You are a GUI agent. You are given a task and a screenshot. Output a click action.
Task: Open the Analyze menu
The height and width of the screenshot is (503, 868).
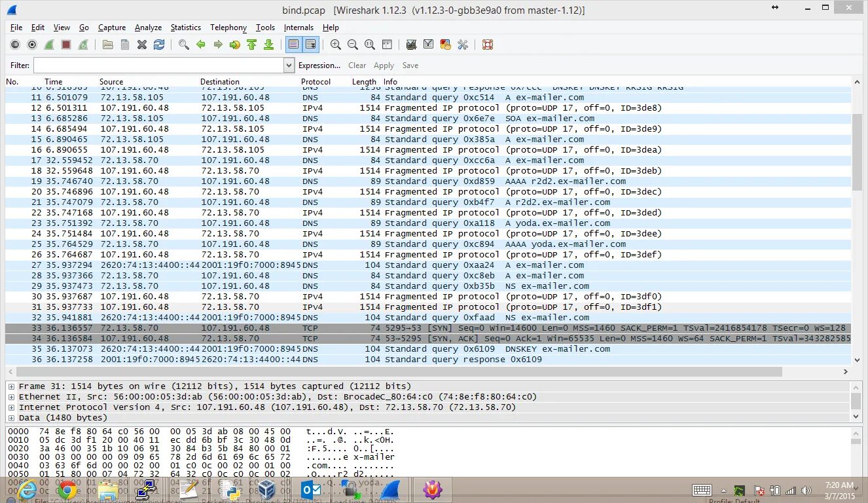tap(148, 28)
